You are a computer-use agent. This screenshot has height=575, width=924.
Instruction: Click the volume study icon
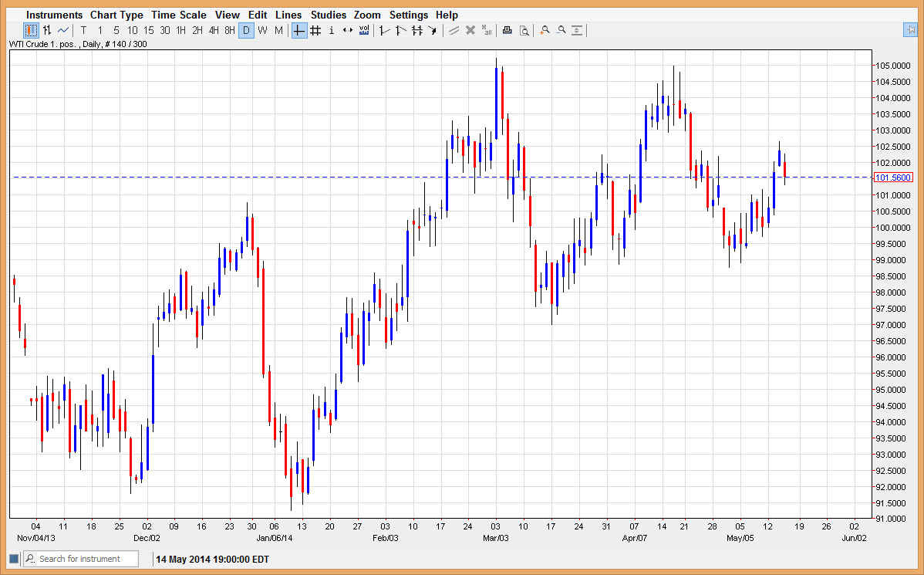(364, 30)
